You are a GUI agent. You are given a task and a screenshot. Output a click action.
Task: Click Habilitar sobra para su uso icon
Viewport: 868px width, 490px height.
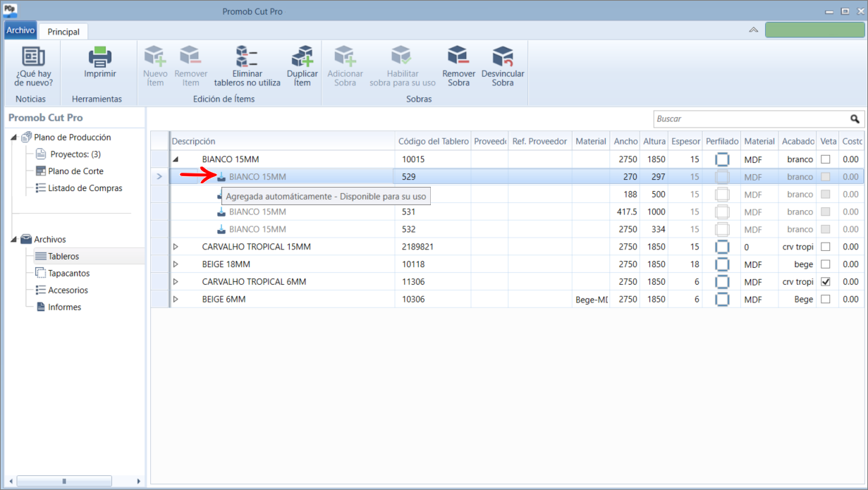[402, 56]
